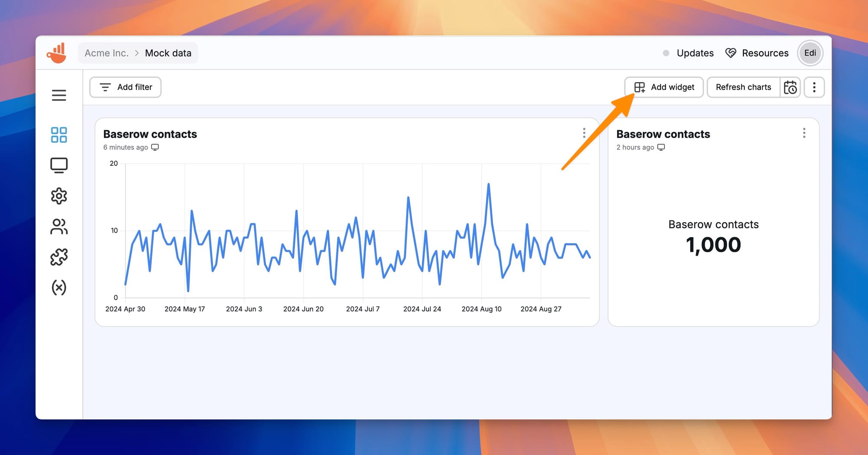
Task: Open the settings gear in the sidebar
Action: (59, 195)
